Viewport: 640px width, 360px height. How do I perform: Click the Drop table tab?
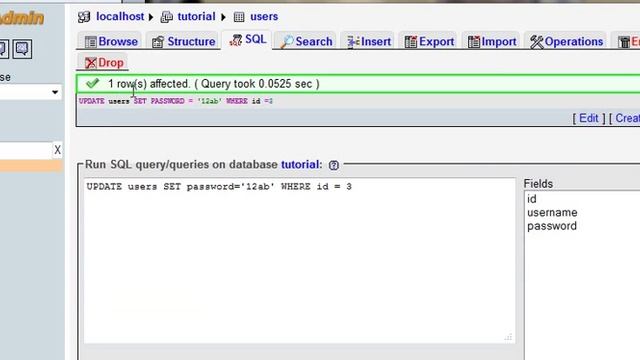click(x=103, y=62)
